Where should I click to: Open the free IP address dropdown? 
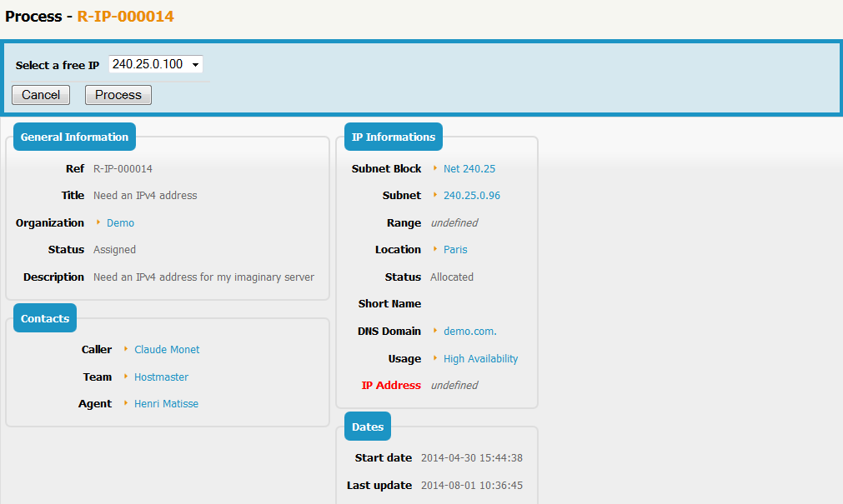[x=156, y=64]
